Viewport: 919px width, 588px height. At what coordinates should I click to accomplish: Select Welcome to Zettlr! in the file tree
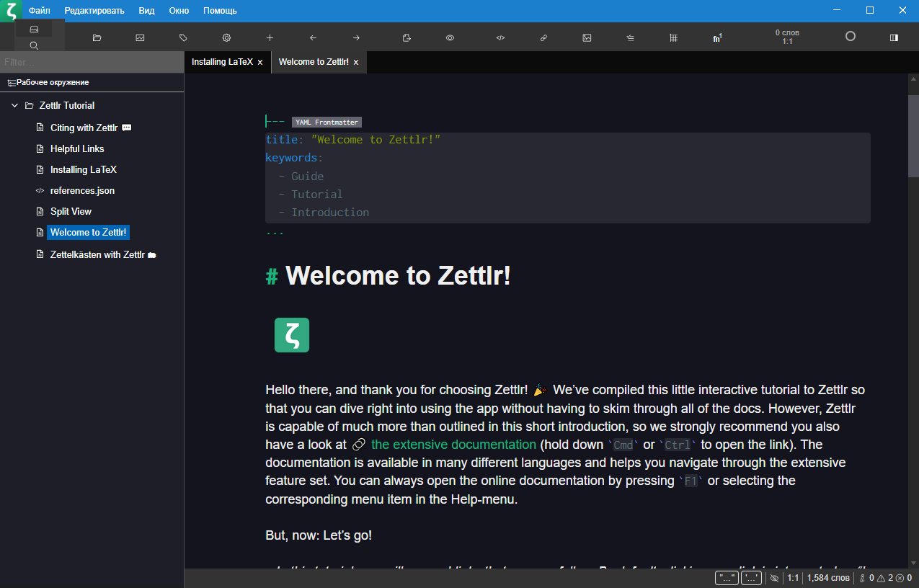click(x=89, y=233)
